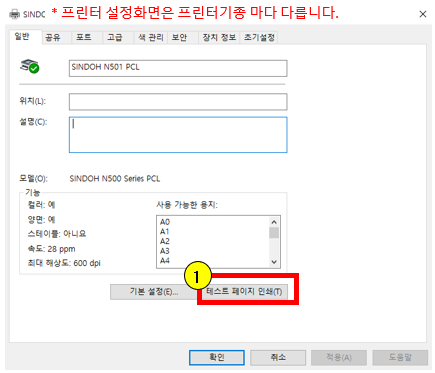Click the small printer icon in title bar
The width and height of the screenshot is (435, 373).
14,14
